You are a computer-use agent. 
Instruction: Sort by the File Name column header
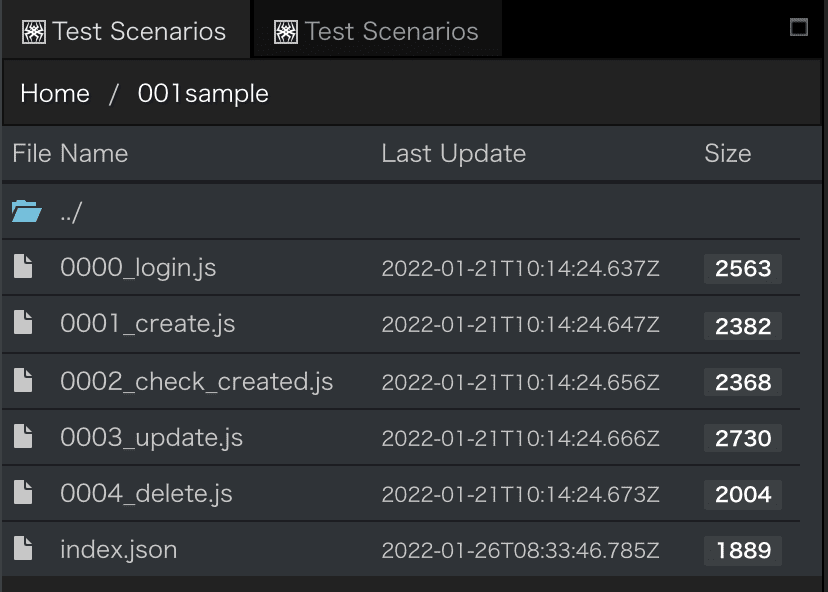pyautogui.click(x=70, y=154)
